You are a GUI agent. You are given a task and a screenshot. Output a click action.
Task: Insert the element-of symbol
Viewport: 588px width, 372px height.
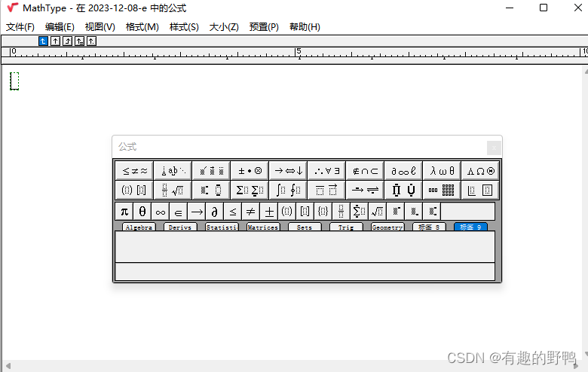[178, 212]
